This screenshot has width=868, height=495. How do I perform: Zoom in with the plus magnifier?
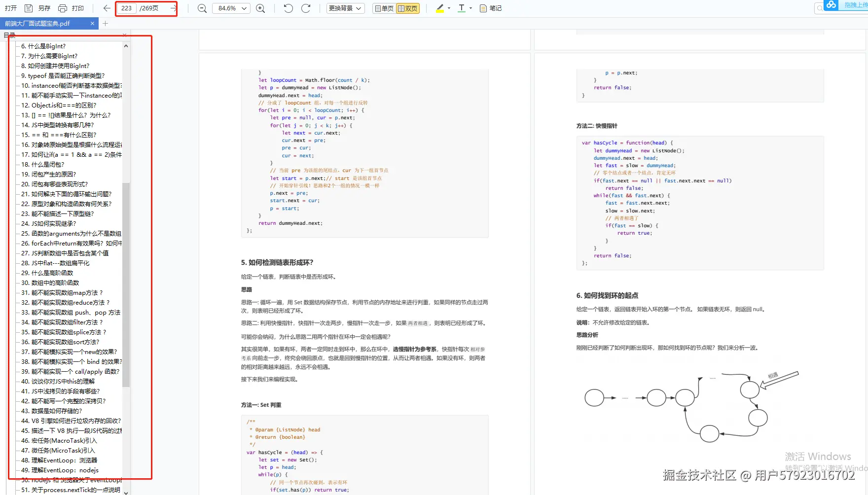point(260,8)
